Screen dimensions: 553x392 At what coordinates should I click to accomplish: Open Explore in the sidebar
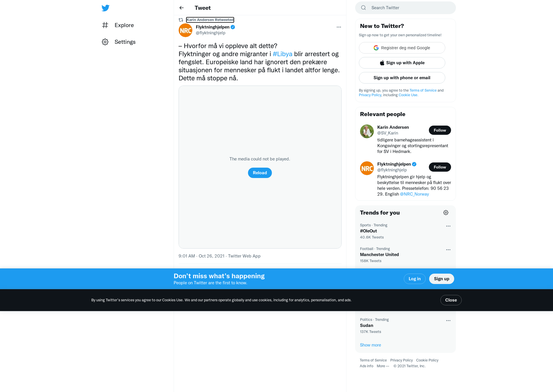118,25
